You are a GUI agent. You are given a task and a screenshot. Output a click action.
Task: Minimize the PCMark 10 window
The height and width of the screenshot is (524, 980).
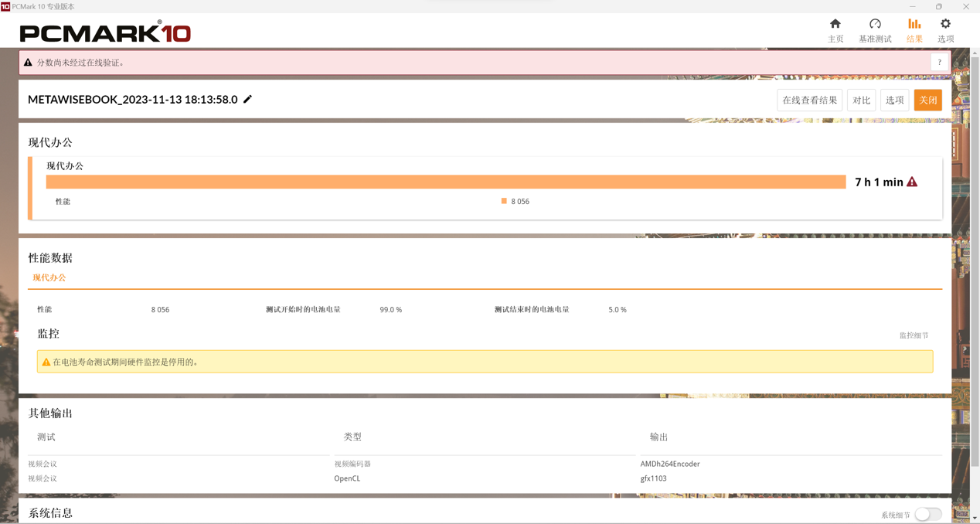(x=912, y=6)
